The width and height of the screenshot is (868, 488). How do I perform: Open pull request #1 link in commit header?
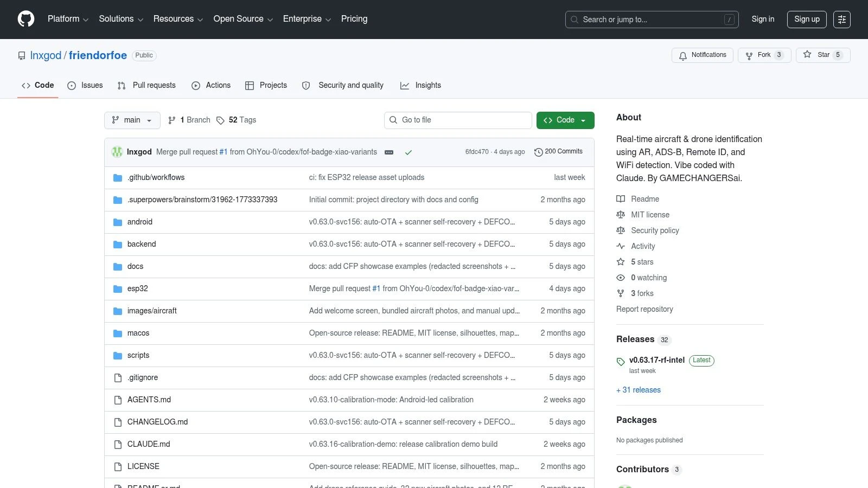pos(224,152)
